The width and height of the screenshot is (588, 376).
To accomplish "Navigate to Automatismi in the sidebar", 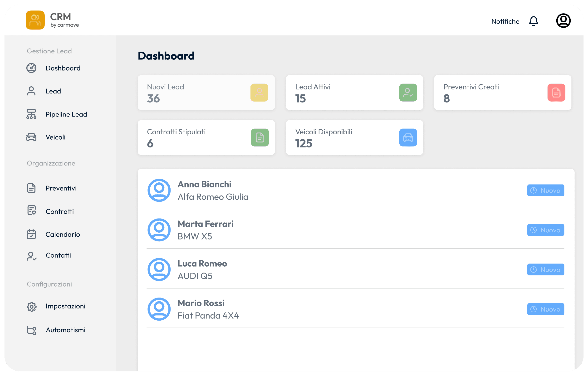I will 65,330.
